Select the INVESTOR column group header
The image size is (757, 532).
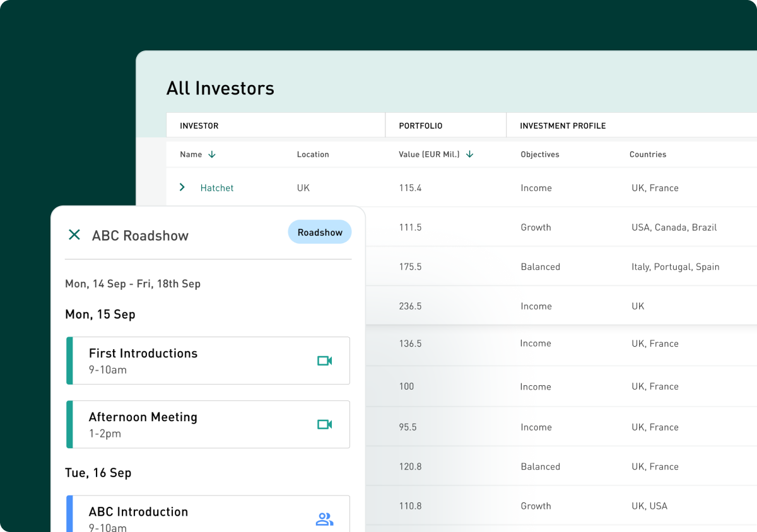(276, 125)
